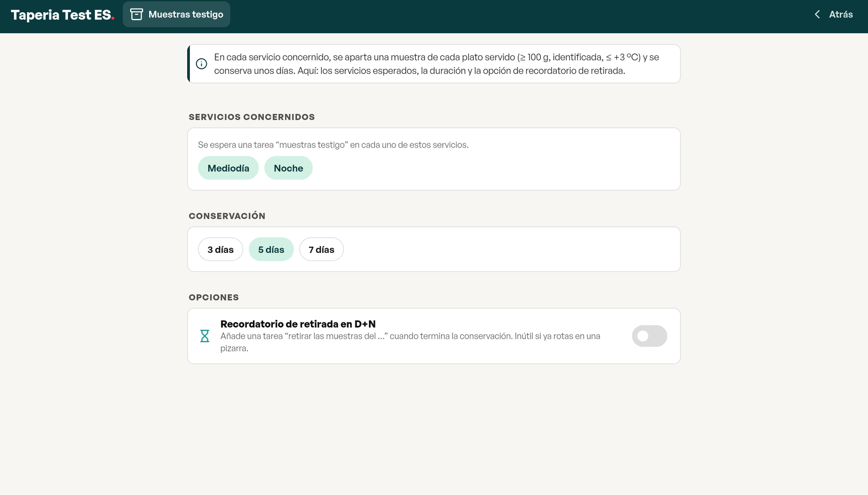868x495 pixels.
Task: Select 7 días conservation option
Action: [322, 250]
